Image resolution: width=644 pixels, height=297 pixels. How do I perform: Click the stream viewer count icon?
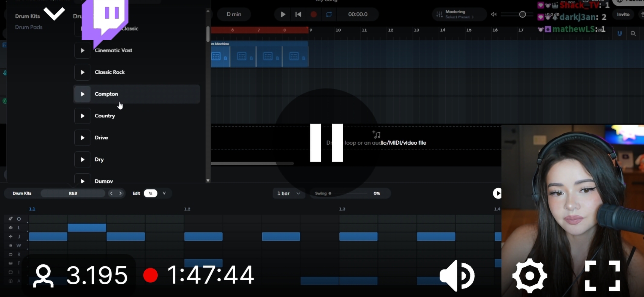pyautogui.click(x=43, y=276)
